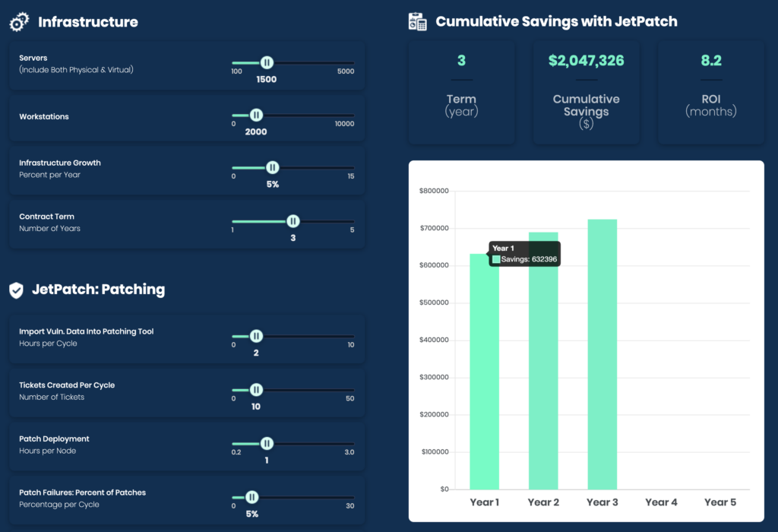The image size is (778, 532).
Task: Click the Tickets Created Per Cycle label
Action: pyautogui.click(x=67, y=385)
